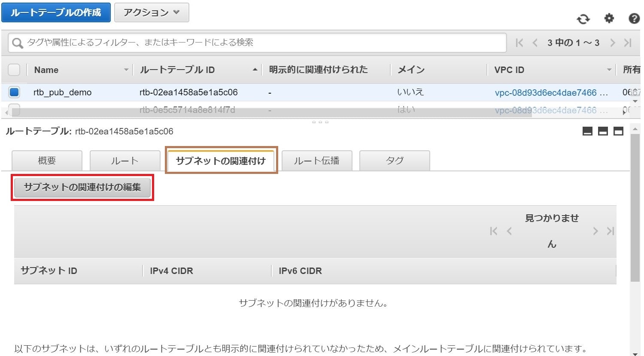Click the detail pane vertical scrollbar
The height and width of the screenshot is (356, 644).
pyautogui.click(x=635, y=208)
